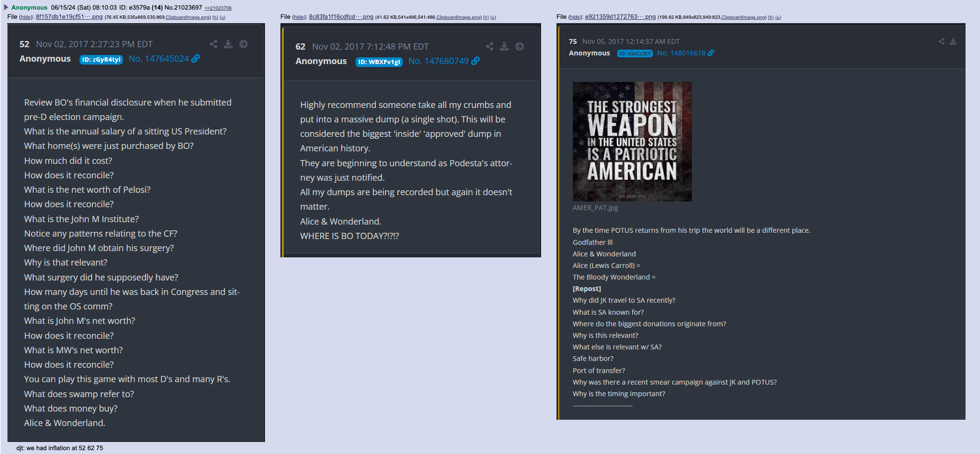Open the reply link >>21023706
Image resolution: width=980 pixels, height=454 pixels.
pos(218,8)
